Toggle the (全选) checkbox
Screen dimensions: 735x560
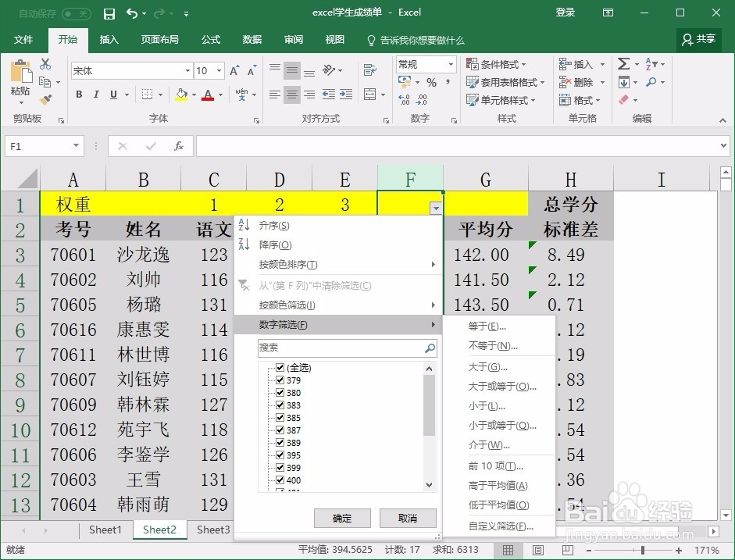coord(280,367)
